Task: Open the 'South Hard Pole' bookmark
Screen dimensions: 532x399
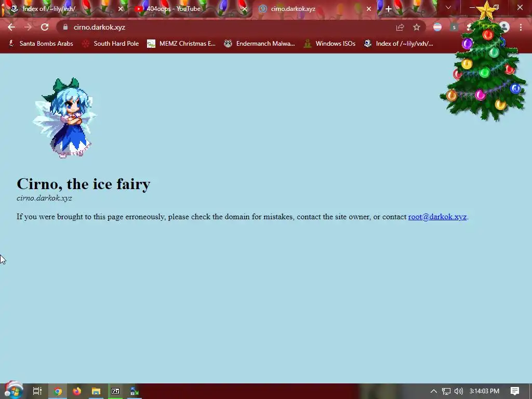Action: (x=111, y=44)
